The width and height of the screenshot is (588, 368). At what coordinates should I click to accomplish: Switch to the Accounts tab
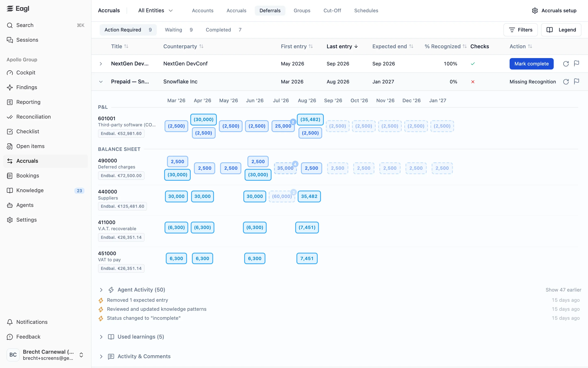pos(203,11)
